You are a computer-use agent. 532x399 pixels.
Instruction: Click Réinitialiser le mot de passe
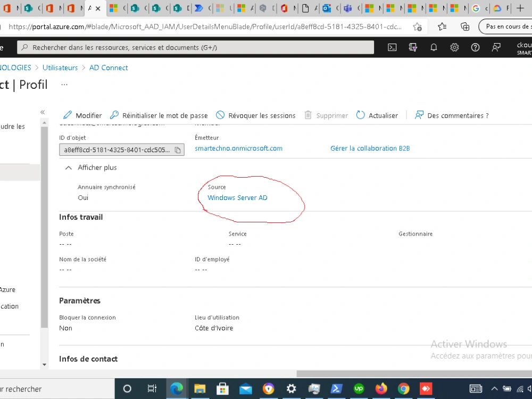pos(159,115)
